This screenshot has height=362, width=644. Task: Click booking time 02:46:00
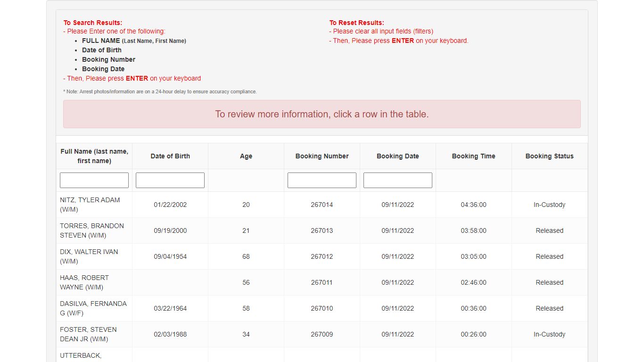pos(474,282)
